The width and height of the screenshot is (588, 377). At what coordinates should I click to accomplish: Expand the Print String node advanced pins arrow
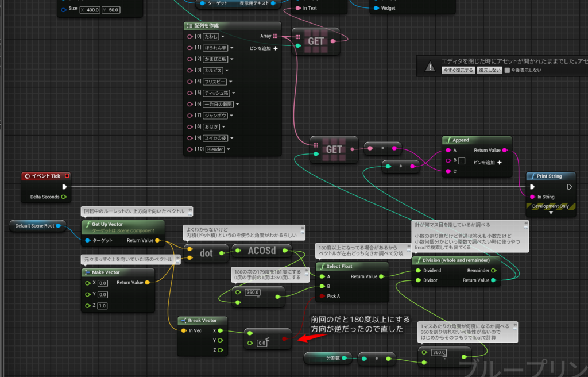pos(551,213)
